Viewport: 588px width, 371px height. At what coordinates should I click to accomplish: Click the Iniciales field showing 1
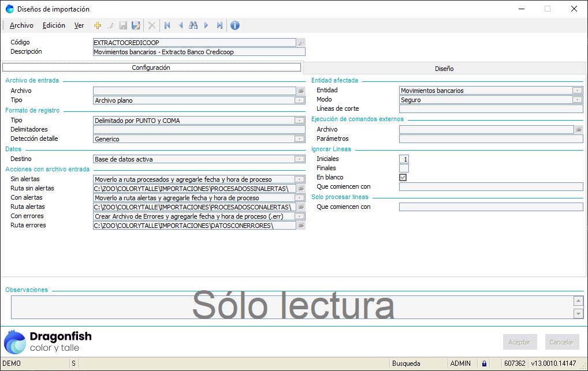[x=404, y=159]
